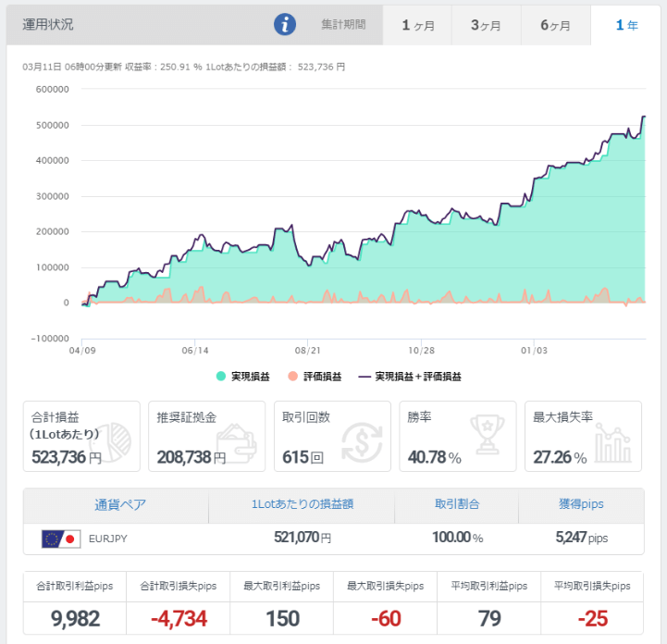Screen dimensions: 667x644
Task: Click the salmon 評価損益 legend dot
Action: point(292,376)
